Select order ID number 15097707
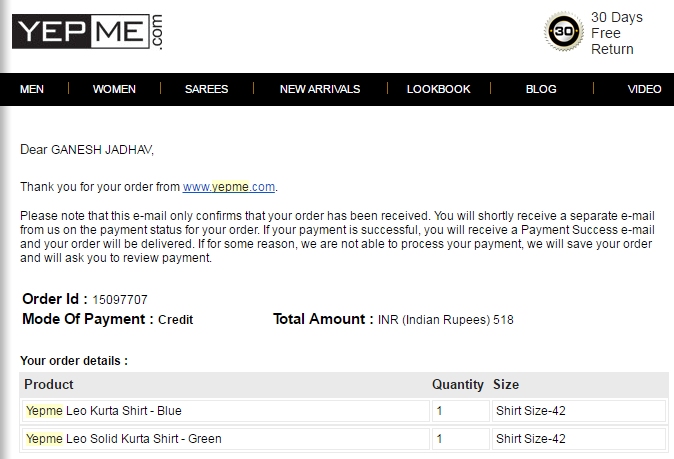The width and height of the screenshot is (674, 459). coord(120,299)
